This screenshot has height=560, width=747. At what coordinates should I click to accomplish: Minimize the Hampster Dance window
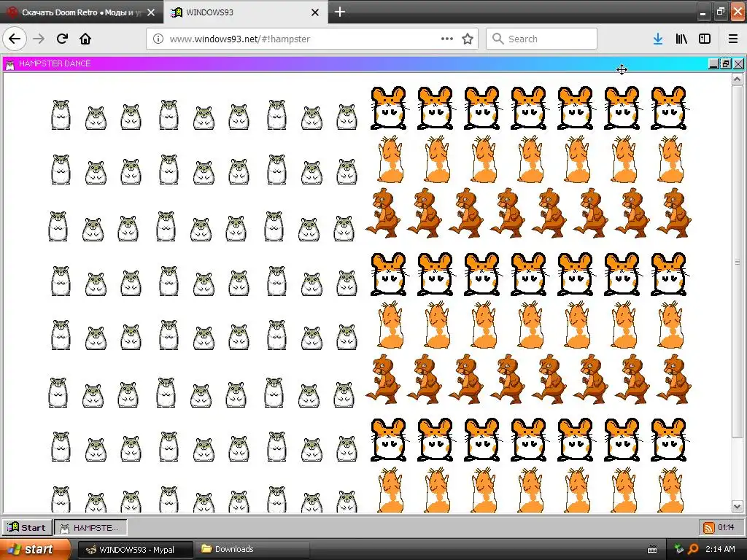point(713,64)
